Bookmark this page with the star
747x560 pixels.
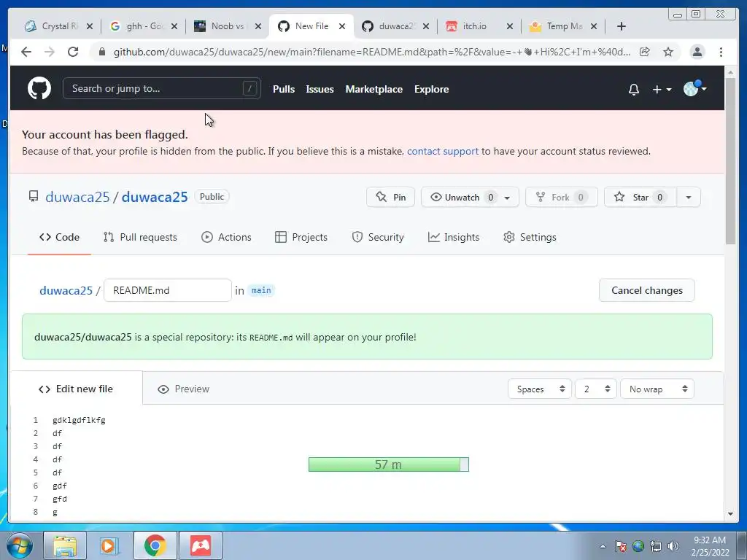point(668,52)
